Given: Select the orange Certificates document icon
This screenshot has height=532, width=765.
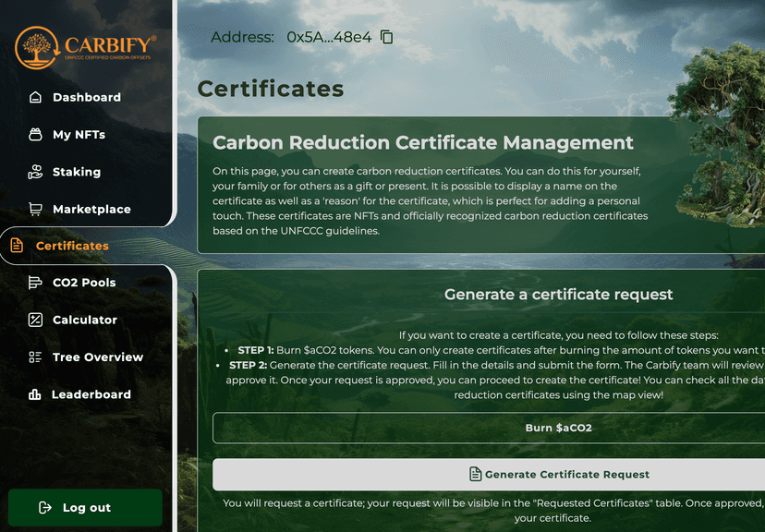Looking at the screenshot, I should pyautogui.click(x=18, y=245).
